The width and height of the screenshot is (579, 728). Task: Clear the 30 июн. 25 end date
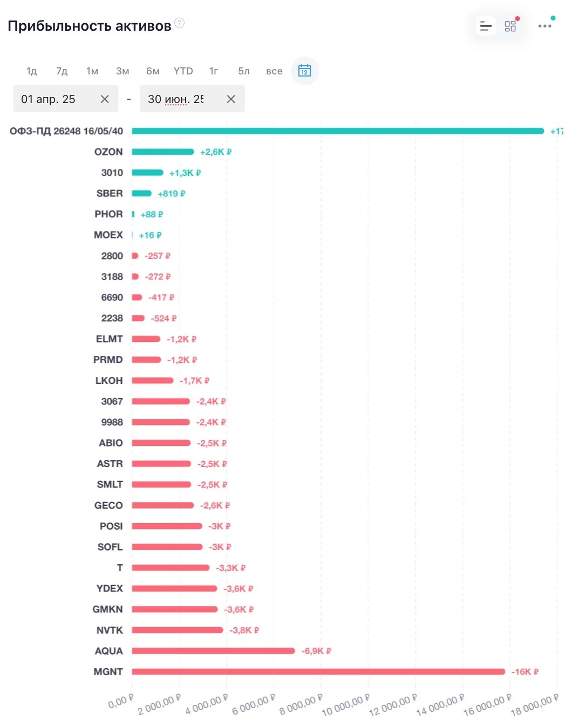pyautogui.click(x=231, y=99)
